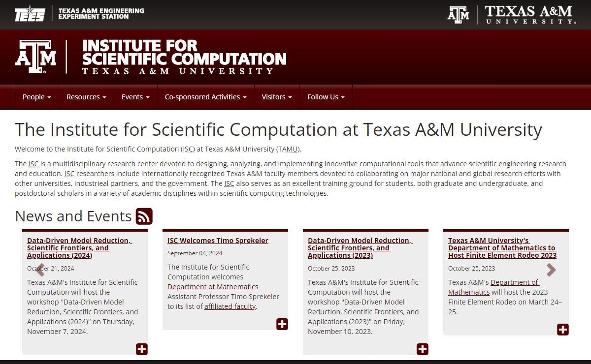The width and height of the screenshot is (591, 364).
Task: Open the News and Events RSS feed icon
Action: pyautogui.click(x=144, y=216)
